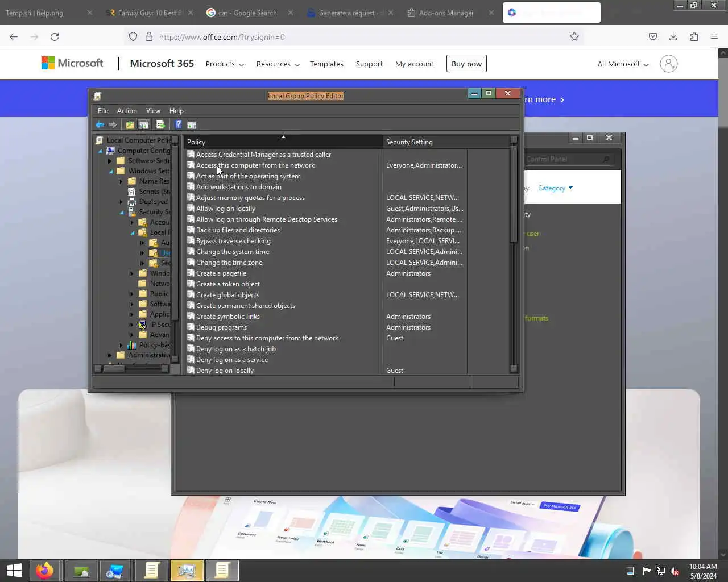Click the Microsoft account sign-in avatar

[669, 64]
